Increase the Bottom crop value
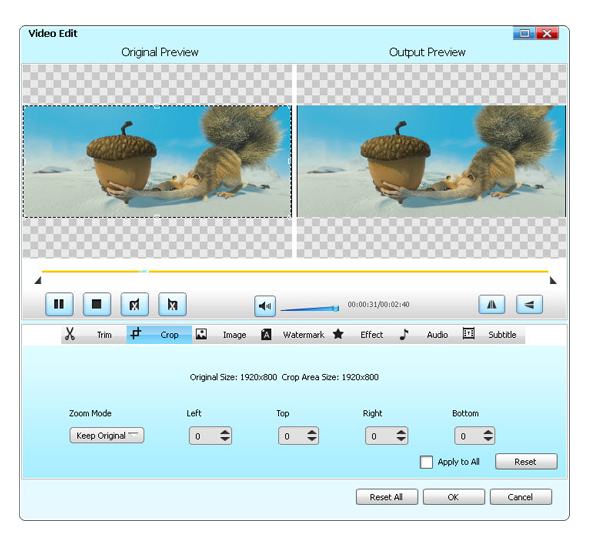The height and width of the screenshot is (542, 602). pyautogui.click(x=488, y=432)
